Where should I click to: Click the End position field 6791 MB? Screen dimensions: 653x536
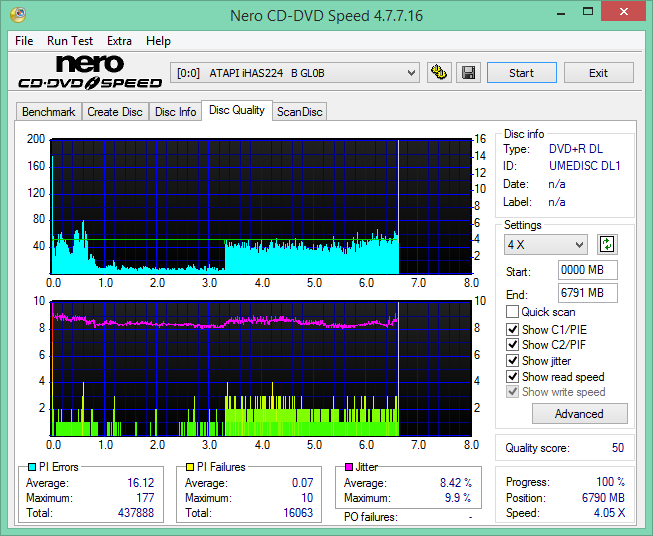(587, 293)
